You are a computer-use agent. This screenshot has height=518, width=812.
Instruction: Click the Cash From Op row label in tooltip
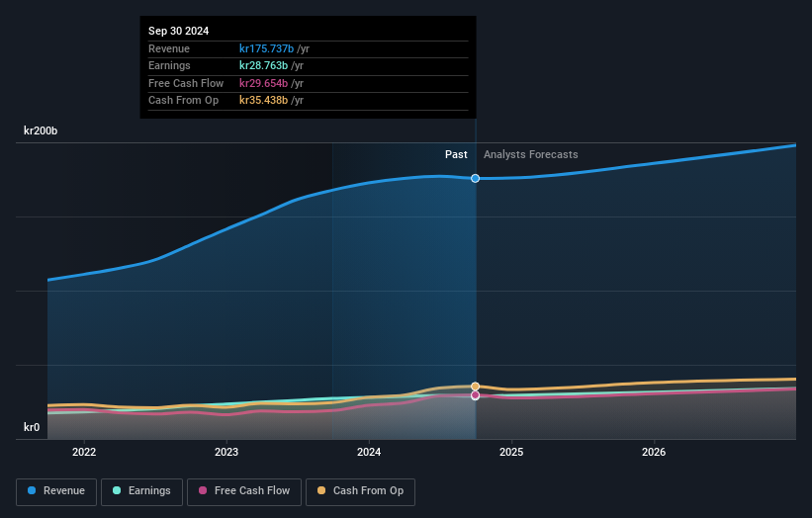click(x=183, y=101)
